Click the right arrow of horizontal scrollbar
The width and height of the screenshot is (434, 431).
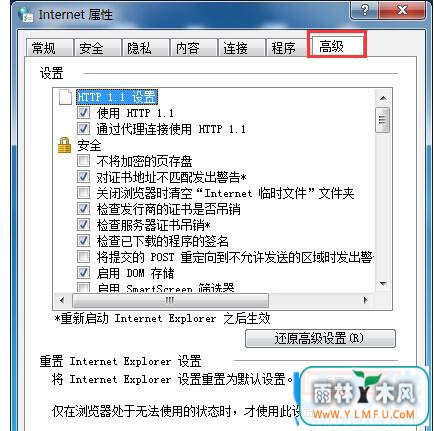pyautogui.click(x=365, y=300)
